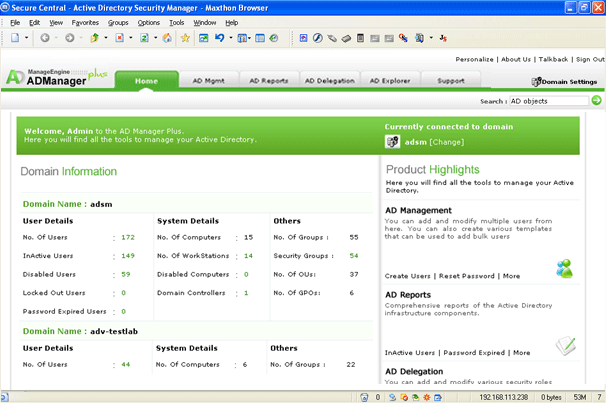606x403 pixels.
Task: Click the eraser icon in toolbar
Action: [x=346, y=38]
